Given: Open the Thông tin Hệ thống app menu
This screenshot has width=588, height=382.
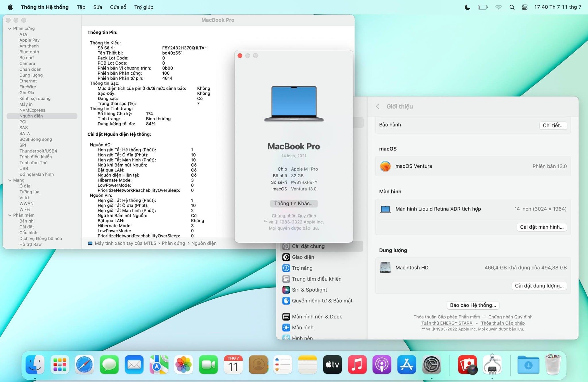Looking at the screenshot, I should tap(45, 7).
